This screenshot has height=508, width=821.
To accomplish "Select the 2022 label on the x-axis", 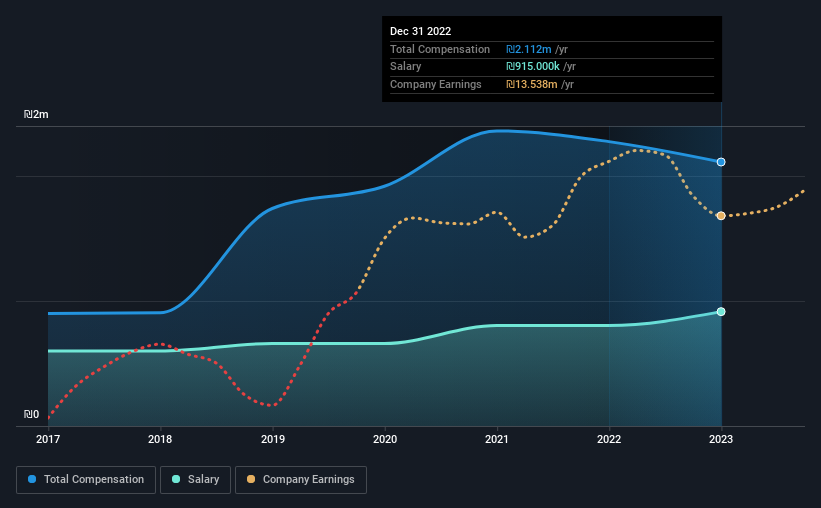I will tap(609, 439).
